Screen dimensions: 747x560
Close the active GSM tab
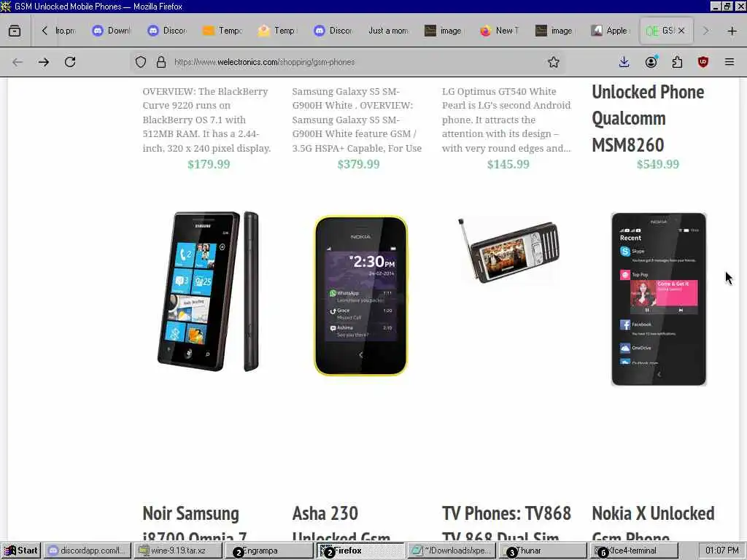681,31
